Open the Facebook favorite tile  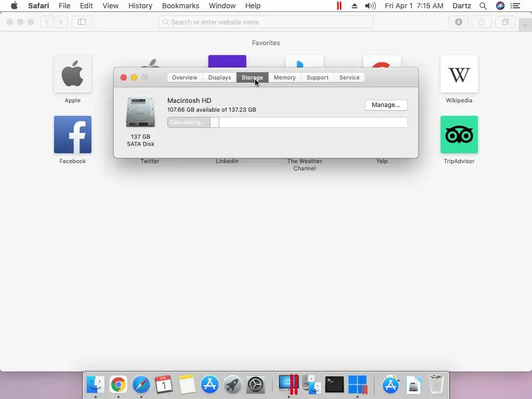click(73, 135)
